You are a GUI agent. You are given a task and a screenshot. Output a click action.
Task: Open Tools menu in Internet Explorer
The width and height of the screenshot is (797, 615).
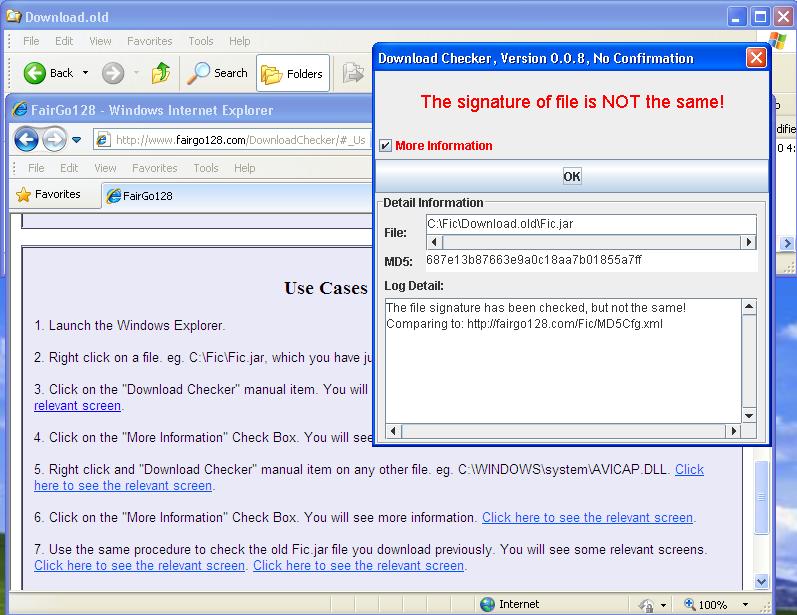tap(206, 168)
